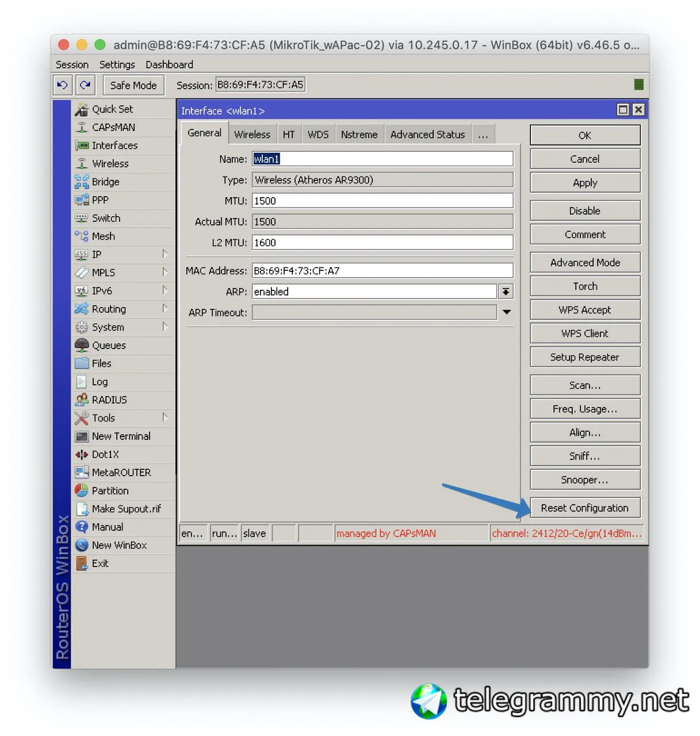Click the IPv6 menu icon
Screen dimensions: 700x736
click(x=82, y=291)
